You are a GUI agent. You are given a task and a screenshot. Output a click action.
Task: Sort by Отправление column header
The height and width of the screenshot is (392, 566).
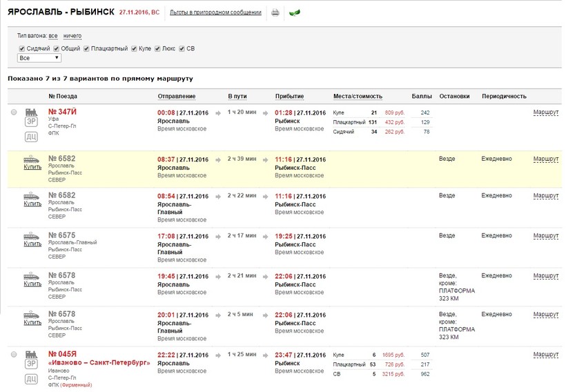(176, 97)
